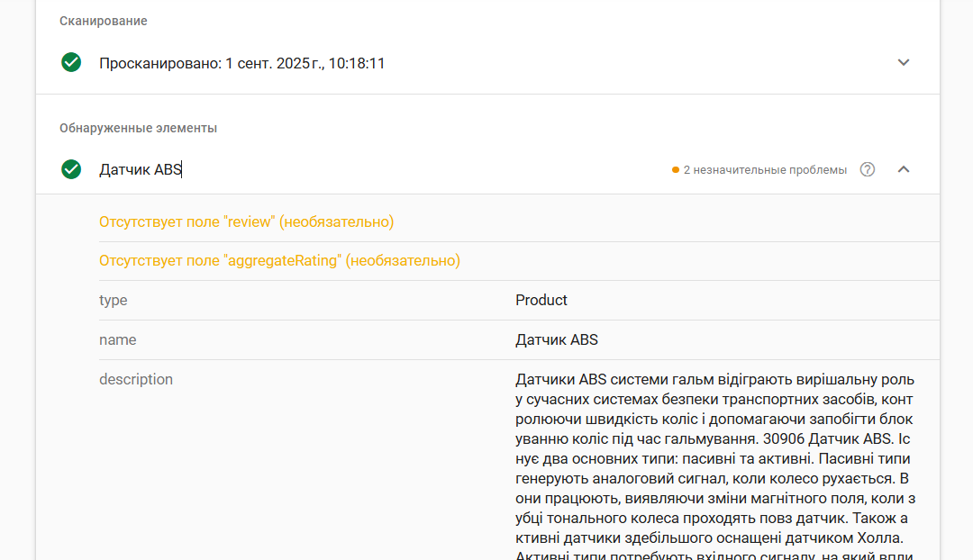This screenshot has width=973, height=560.
Task: Click the Обнаруженные элементы section heading
Action: pos(139,129)
